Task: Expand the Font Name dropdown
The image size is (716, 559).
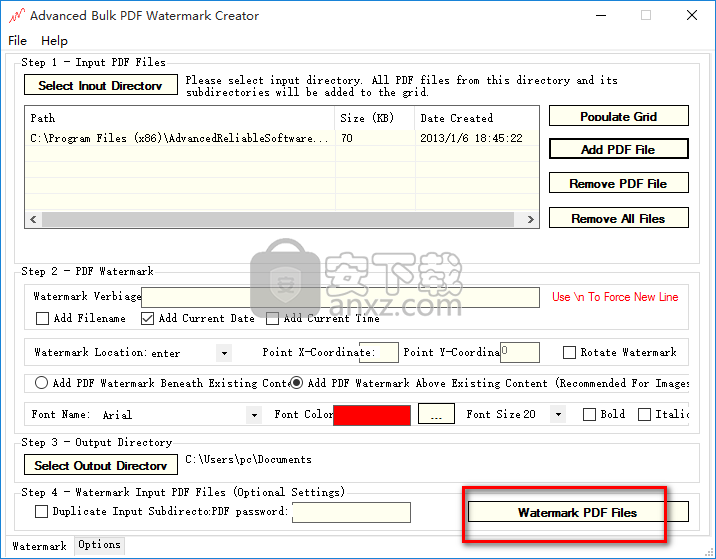Action: (254, 415)
